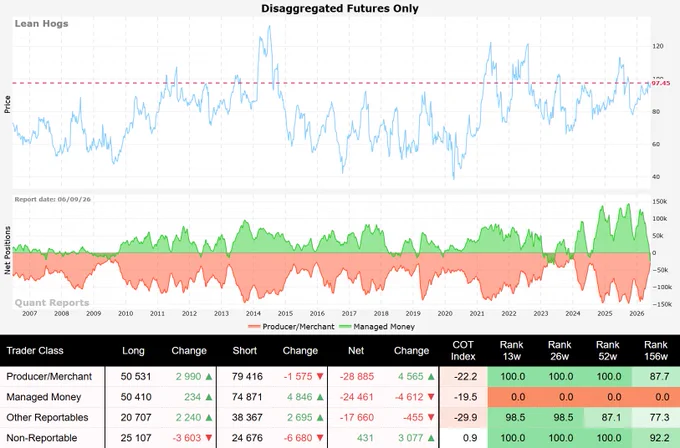Click the Rank 52w value 87.1
Viewport: 680px width, 448px height.
(x=611, y=417)
